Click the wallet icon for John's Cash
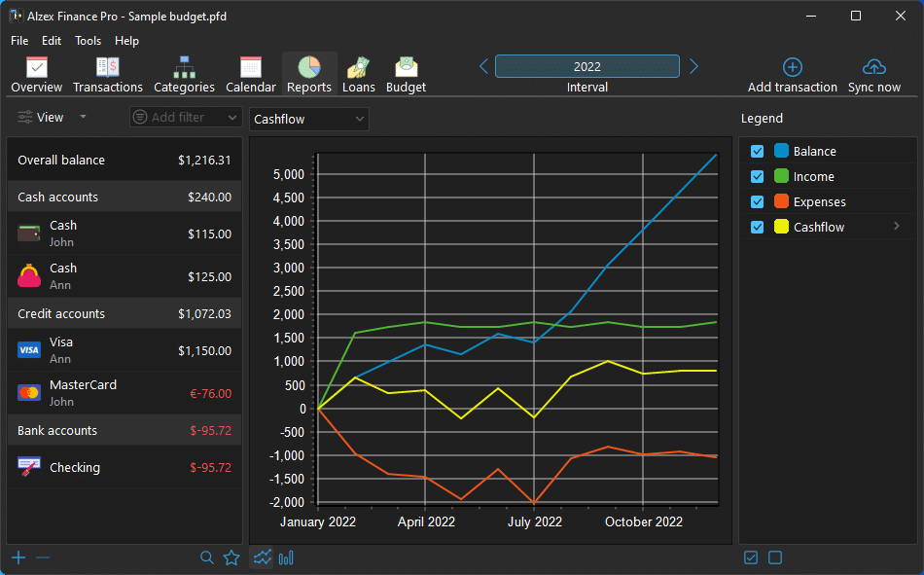924x575 pixels. click(29, 234)
